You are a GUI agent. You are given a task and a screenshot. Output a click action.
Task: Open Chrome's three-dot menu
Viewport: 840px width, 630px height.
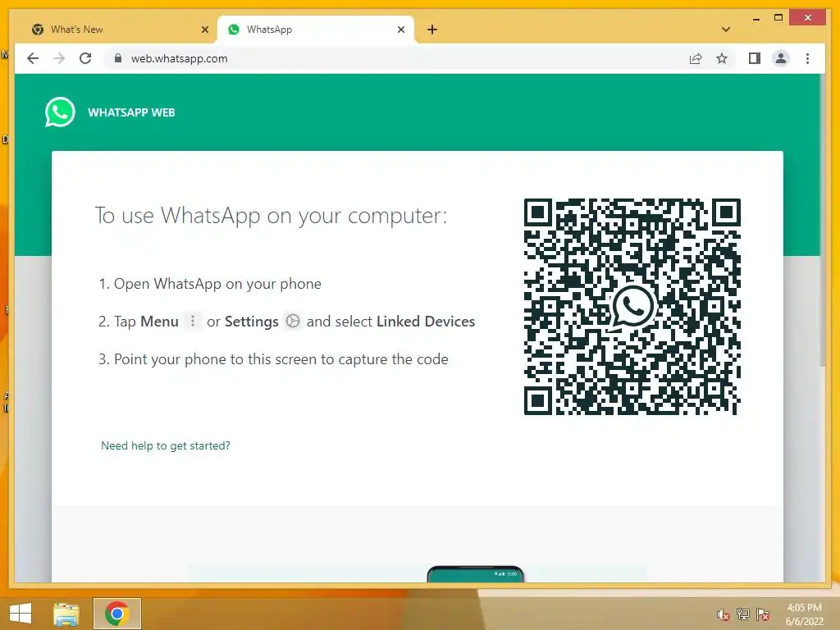point(807,58)
